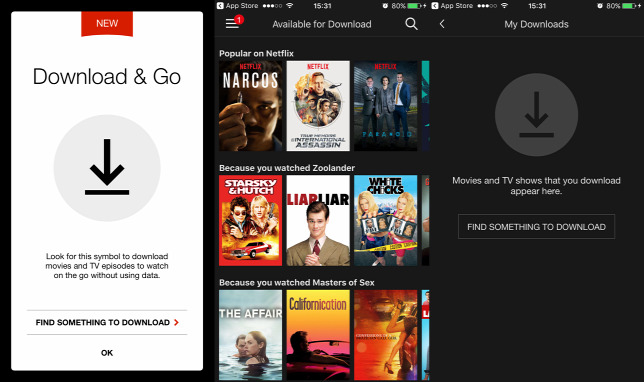Tap the My Downloads title

pos(536,24)
